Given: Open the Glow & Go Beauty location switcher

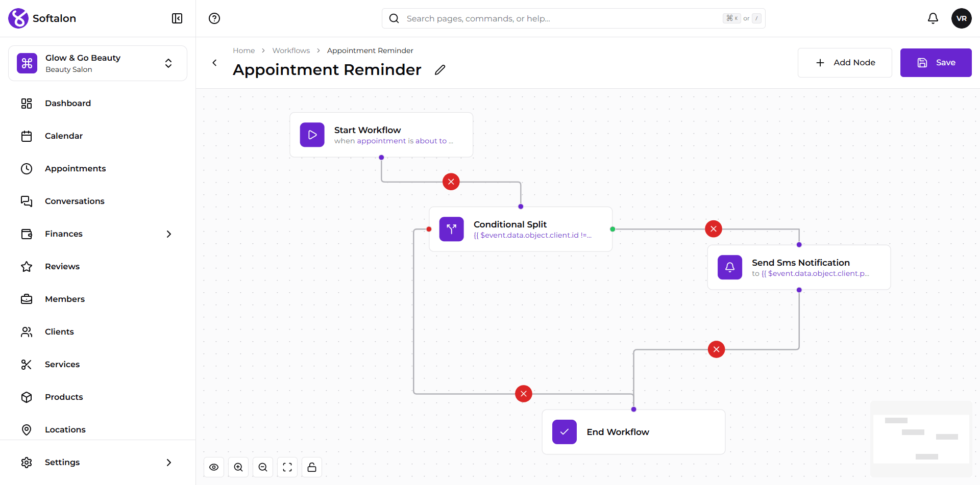Looking at the screenshot, I should (x=97, y=63).
